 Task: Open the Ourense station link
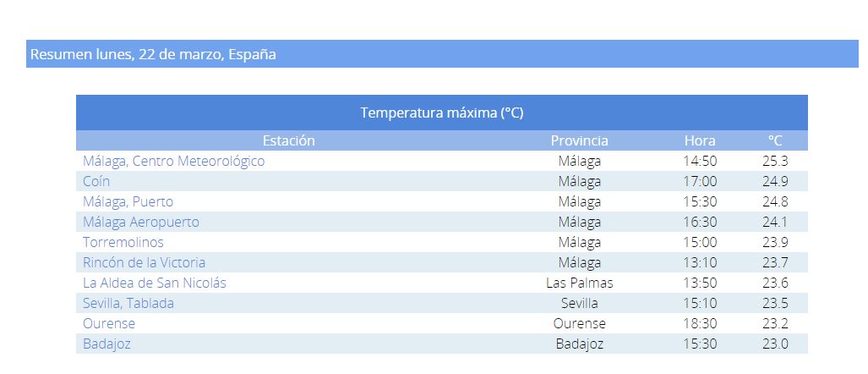108,323
